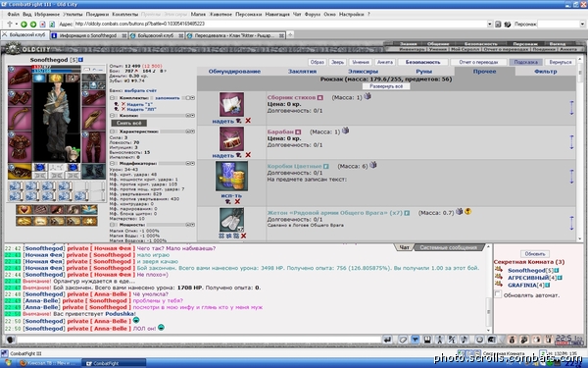
Task: Click the Коробки Цветные item thumbnail
Action: click(x=231, y=176)
